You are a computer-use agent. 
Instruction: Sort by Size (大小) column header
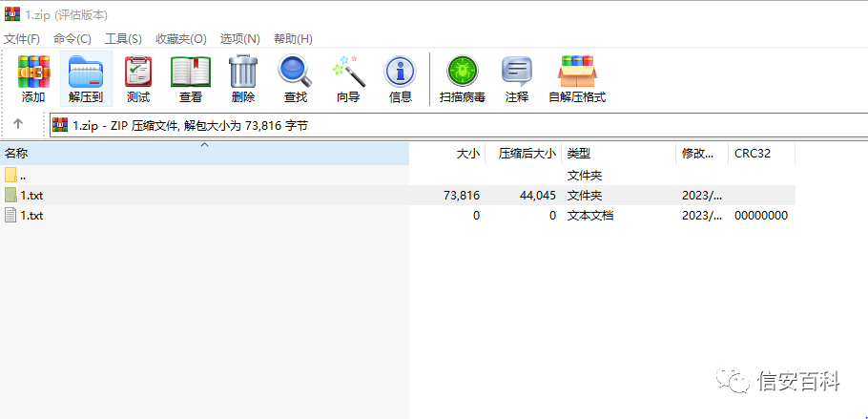click(447, 154)
